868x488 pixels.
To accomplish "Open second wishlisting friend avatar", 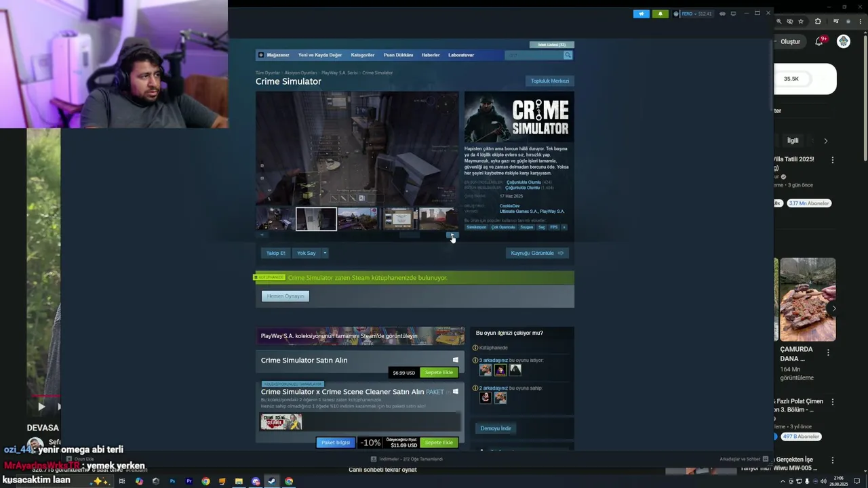I will click(500, 370).
